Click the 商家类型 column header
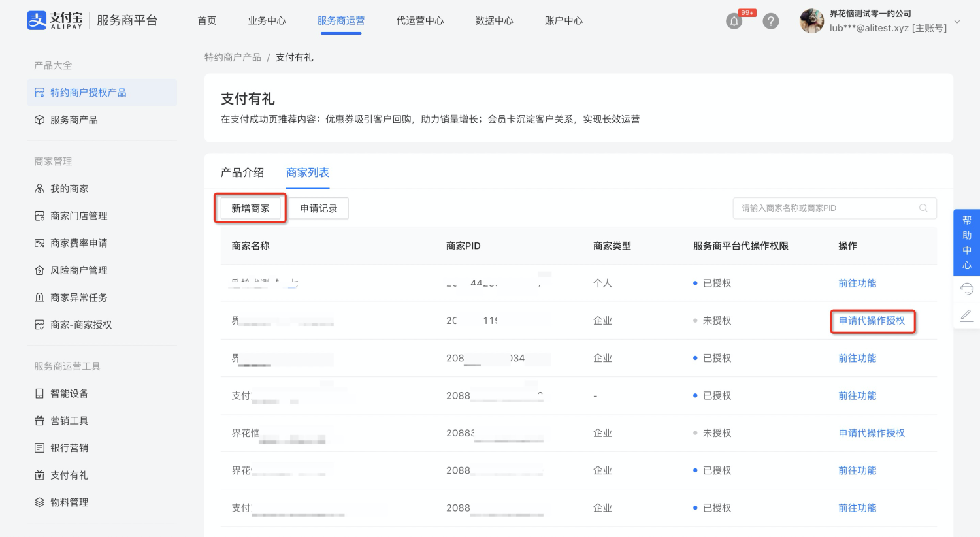 pyautogui.click(x=612, y=246)
